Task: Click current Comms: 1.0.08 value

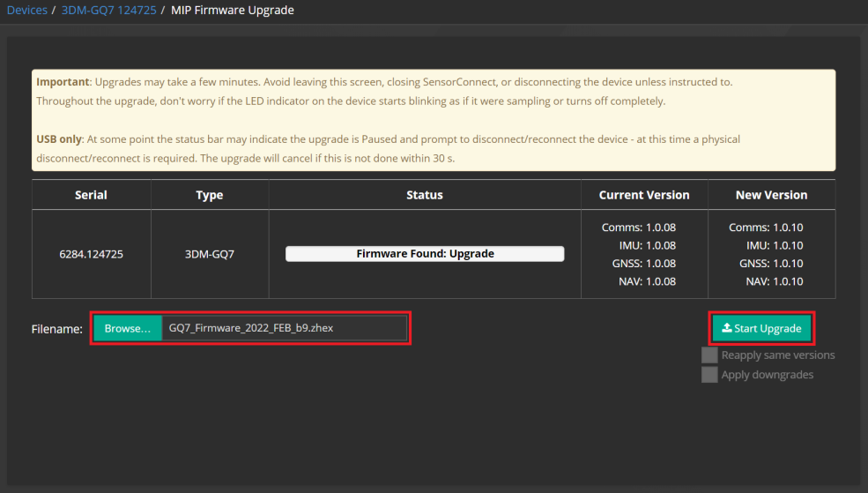Action: tap(639, 228)
